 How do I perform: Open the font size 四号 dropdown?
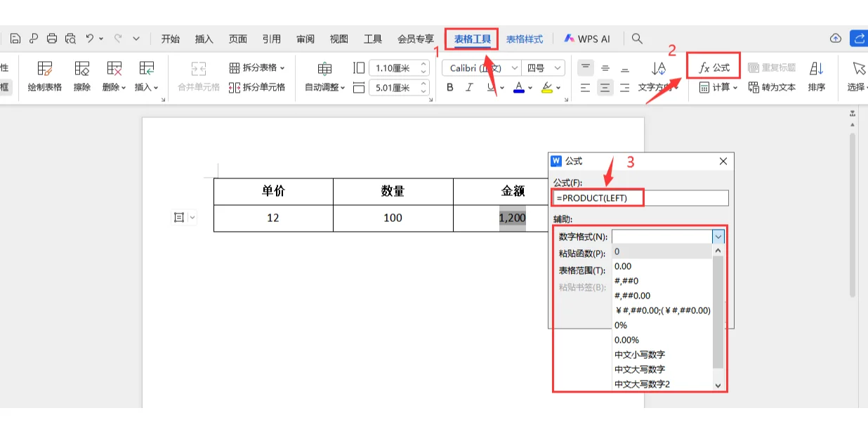558,68
